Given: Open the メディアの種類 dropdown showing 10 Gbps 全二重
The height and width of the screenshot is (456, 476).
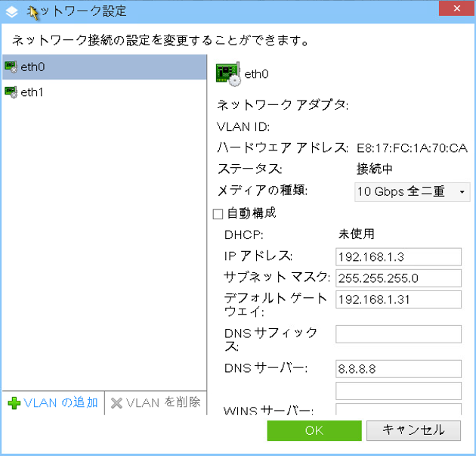Looking at the screenshot, I should (412, 191).
